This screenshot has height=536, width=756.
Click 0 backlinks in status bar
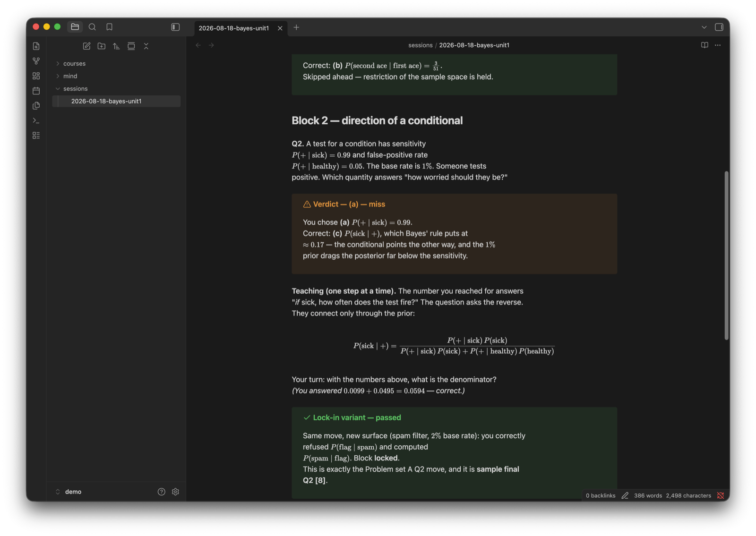(601, 495)
